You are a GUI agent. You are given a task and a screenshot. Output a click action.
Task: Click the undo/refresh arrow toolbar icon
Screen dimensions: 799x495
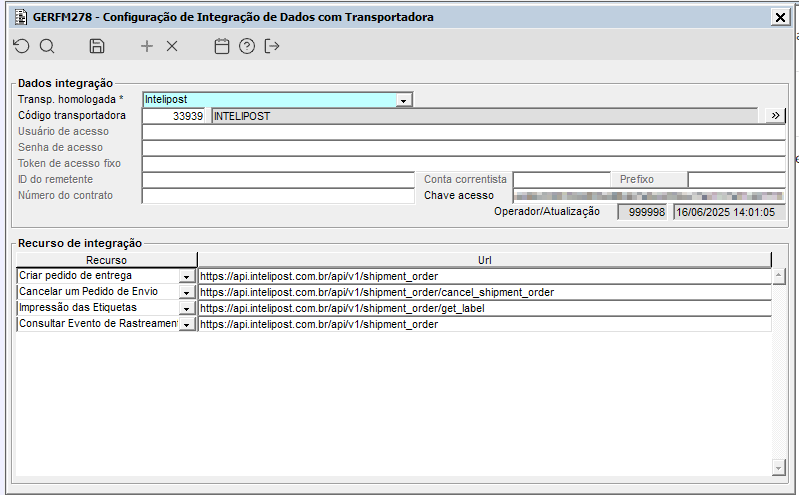pyautogui.click(x=21, y=46)
